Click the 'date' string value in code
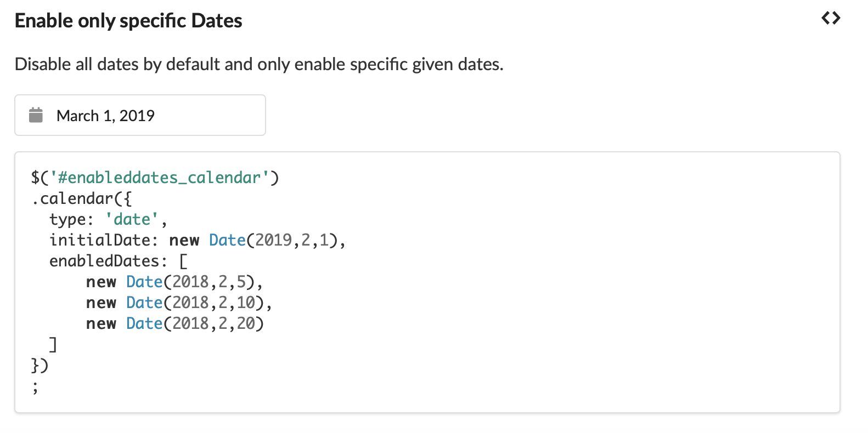868x433 pixels. coord(132,219)
